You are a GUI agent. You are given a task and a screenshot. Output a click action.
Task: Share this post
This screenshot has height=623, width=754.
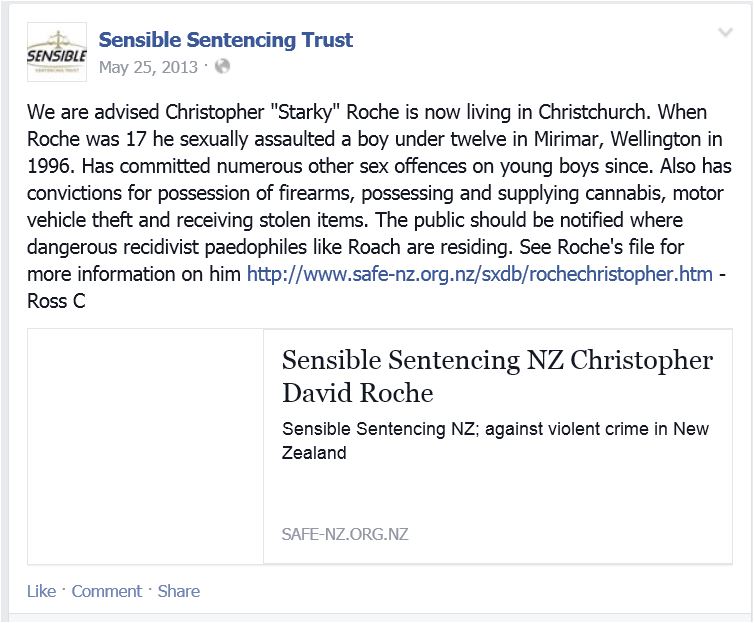coord(178,591)
